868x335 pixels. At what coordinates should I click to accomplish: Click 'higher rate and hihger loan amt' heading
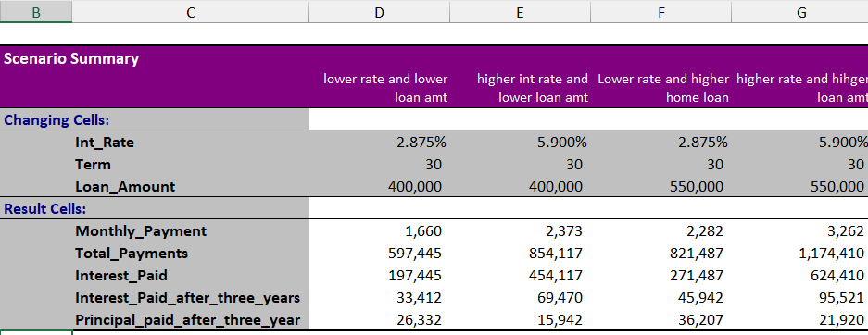click(x=802, y=88)
